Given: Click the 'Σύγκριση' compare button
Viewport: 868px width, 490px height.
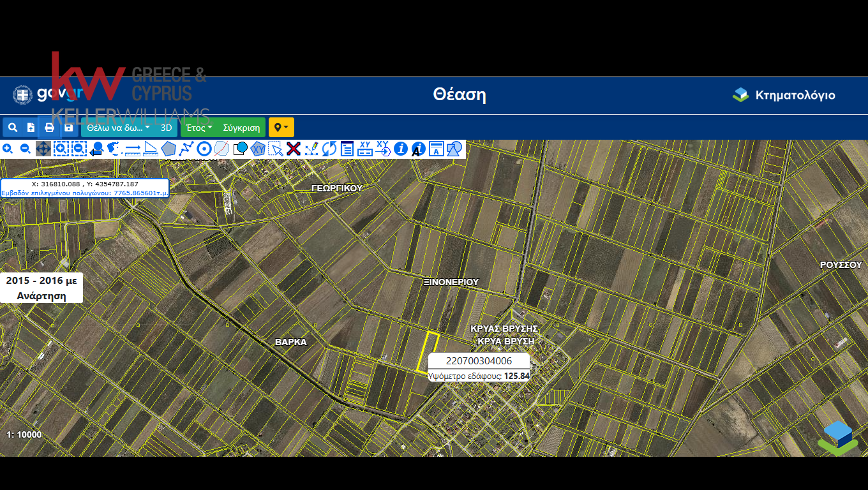Looking at the screenshot, I should (241, 128).
